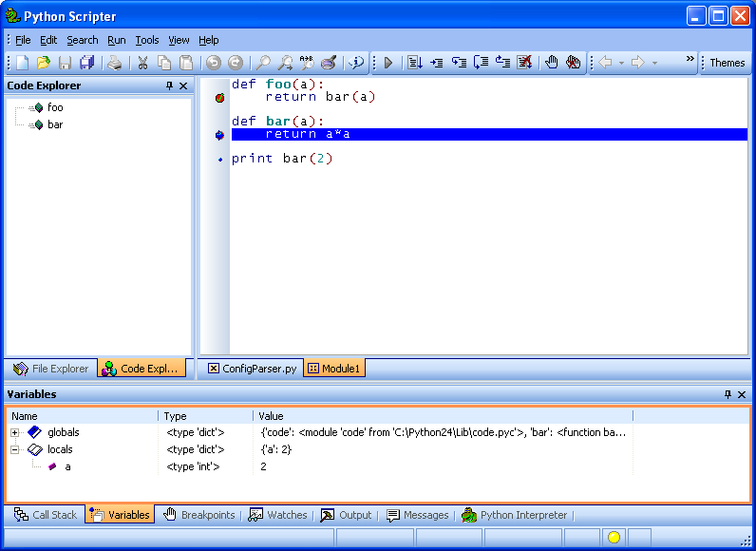Click the New file icon in toolbar
The image size is (756, 551).
pos(22,63)
